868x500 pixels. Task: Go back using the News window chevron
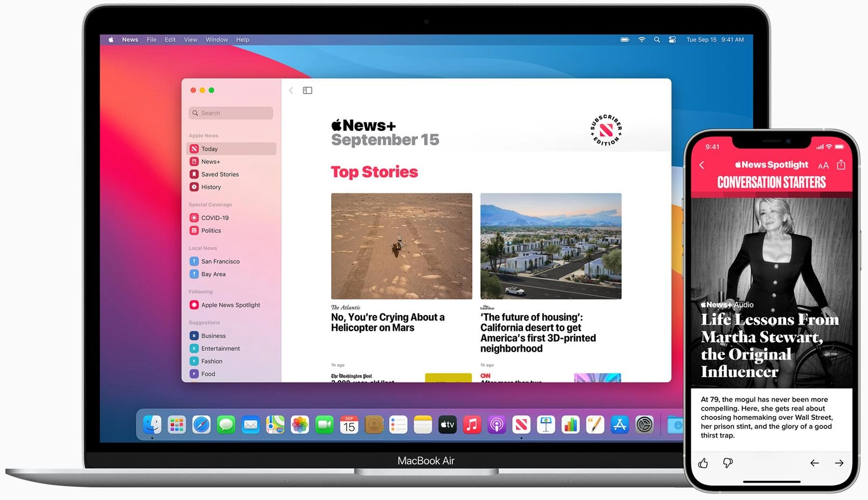point(291,91)
